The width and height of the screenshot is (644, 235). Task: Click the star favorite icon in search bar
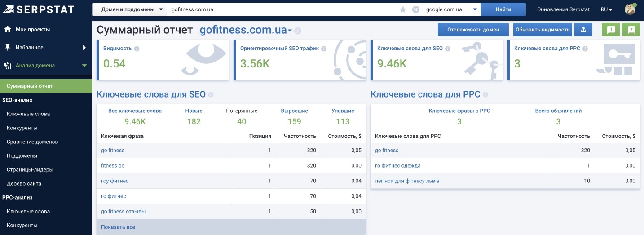tap(403, 9)
